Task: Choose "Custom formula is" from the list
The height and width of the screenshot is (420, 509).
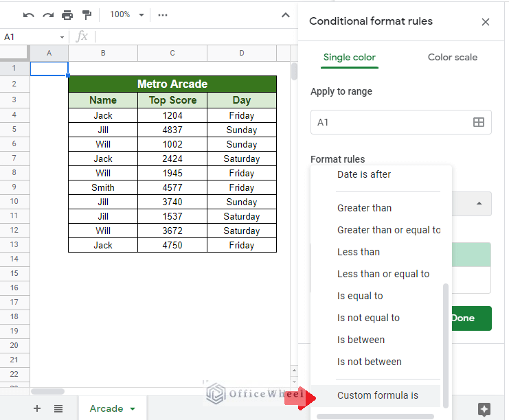Action: point(377,395)
